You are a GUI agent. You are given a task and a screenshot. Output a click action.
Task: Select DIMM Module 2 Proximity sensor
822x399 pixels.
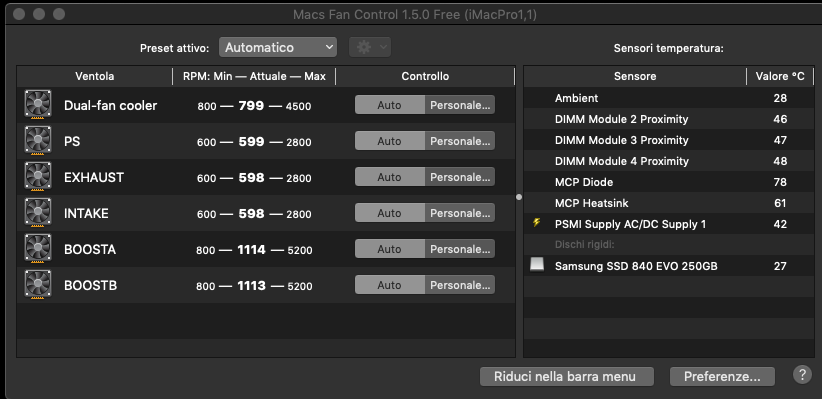669,119
